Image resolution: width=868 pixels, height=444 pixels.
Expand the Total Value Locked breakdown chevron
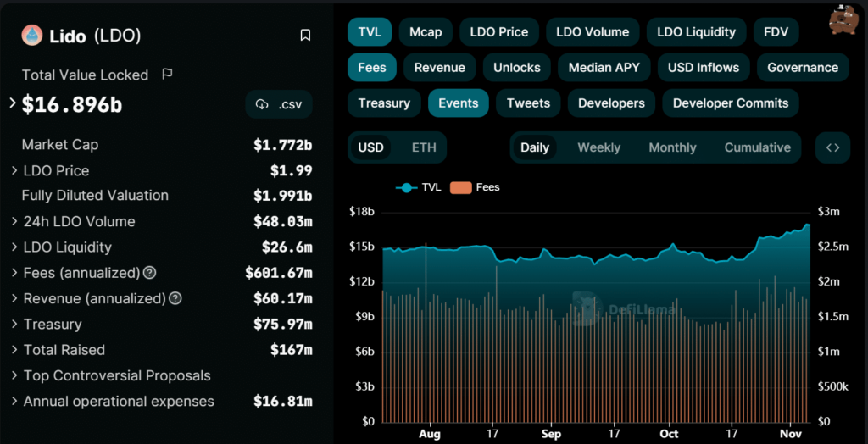13,103
